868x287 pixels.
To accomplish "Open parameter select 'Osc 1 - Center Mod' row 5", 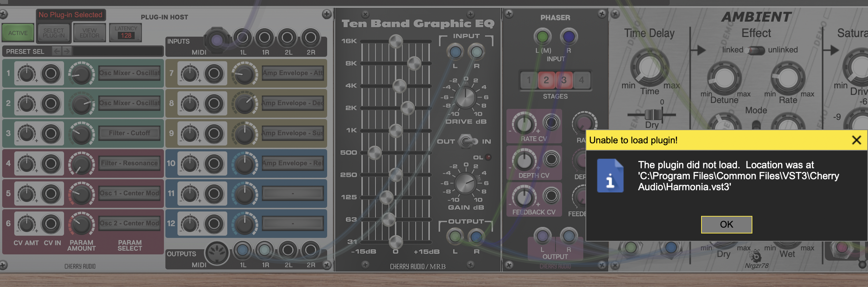I will 130,193.
